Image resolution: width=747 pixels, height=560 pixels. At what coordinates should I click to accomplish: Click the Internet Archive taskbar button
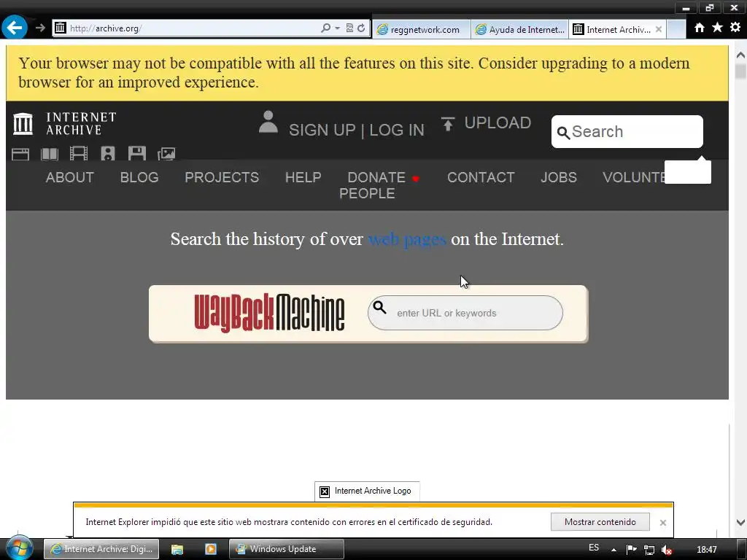click(x=101, y=549)
